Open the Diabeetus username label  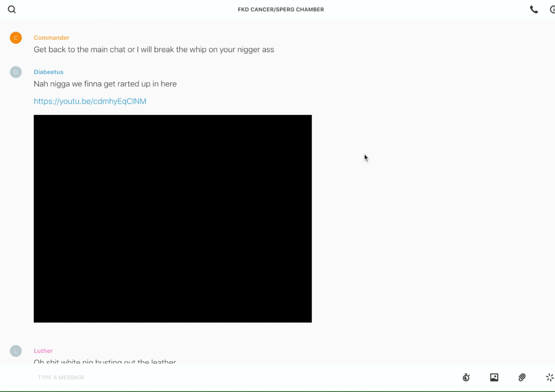48,72
